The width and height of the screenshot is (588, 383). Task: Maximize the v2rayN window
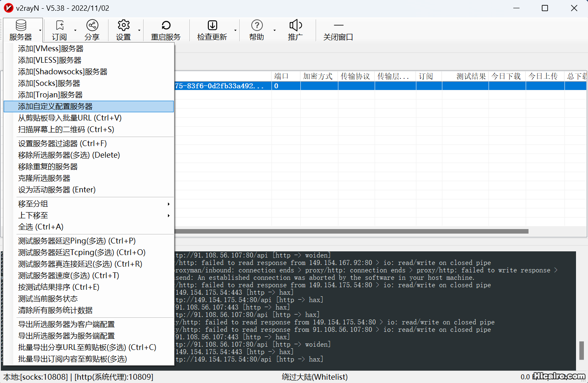(545, 8)
